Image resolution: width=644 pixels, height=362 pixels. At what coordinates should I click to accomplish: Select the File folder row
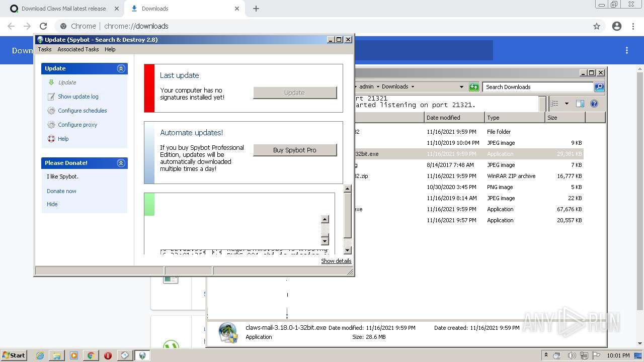(x=470, y=132)
